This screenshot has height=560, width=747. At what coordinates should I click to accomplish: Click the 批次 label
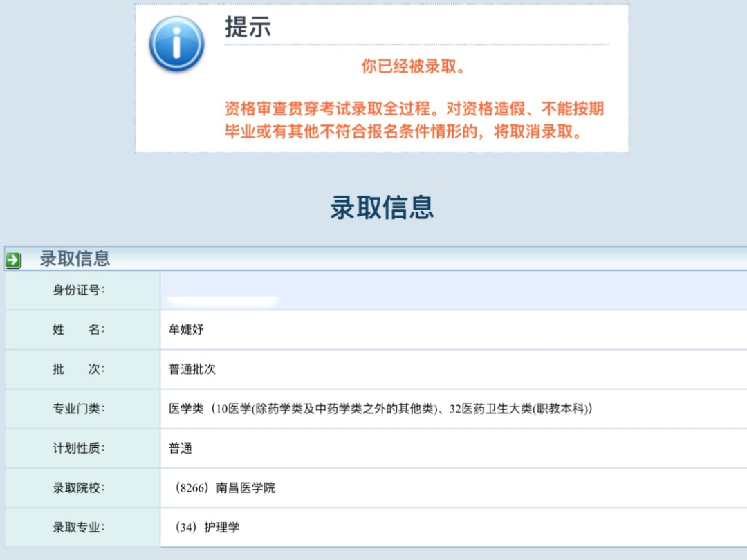click(79, 369)
